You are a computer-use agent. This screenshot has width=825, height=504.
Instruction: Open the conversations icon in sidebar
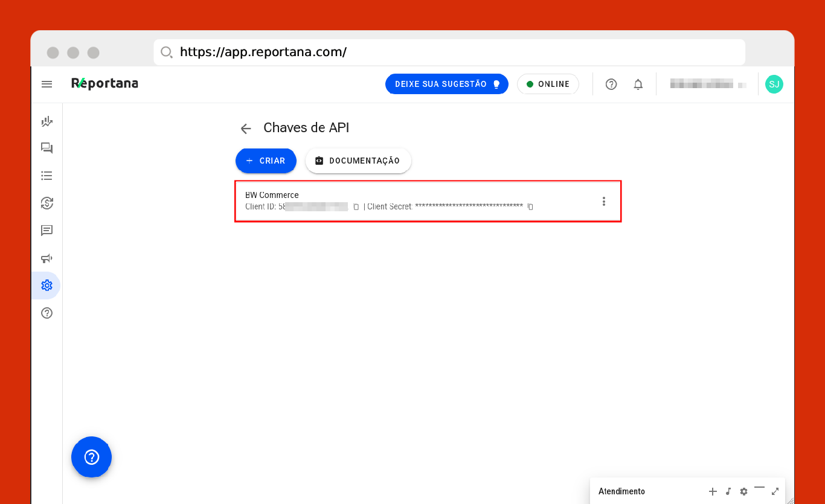tap(47, 148)
